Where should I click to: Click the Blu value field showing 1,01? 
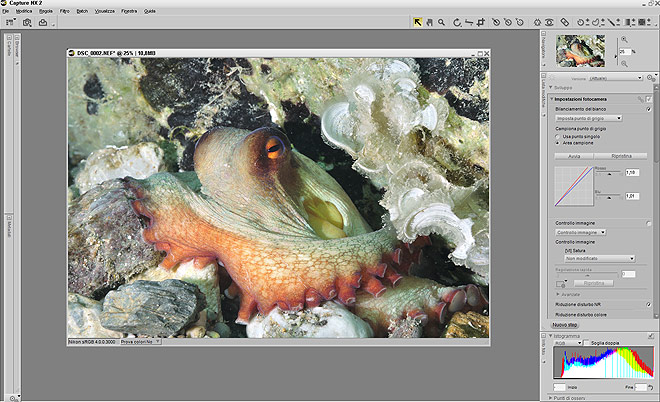point(632,196)
